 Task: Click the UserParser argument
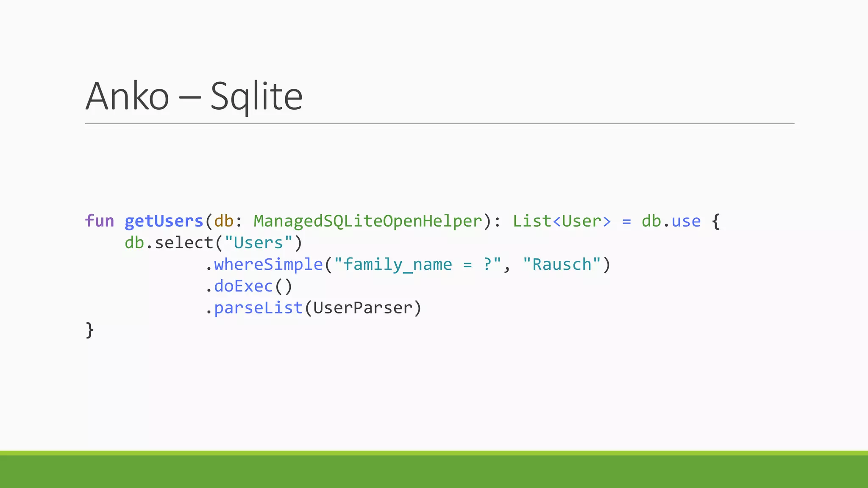coord(363,308)
